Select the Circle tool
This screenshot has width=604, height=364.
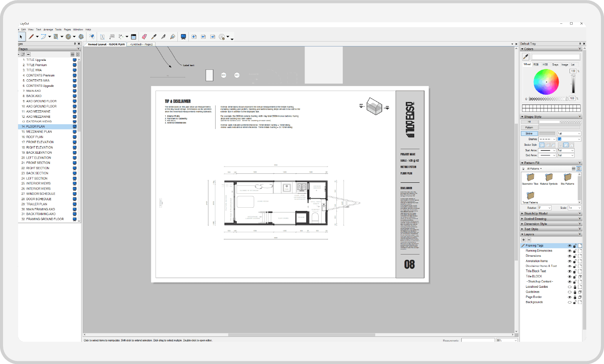(68, 37)
